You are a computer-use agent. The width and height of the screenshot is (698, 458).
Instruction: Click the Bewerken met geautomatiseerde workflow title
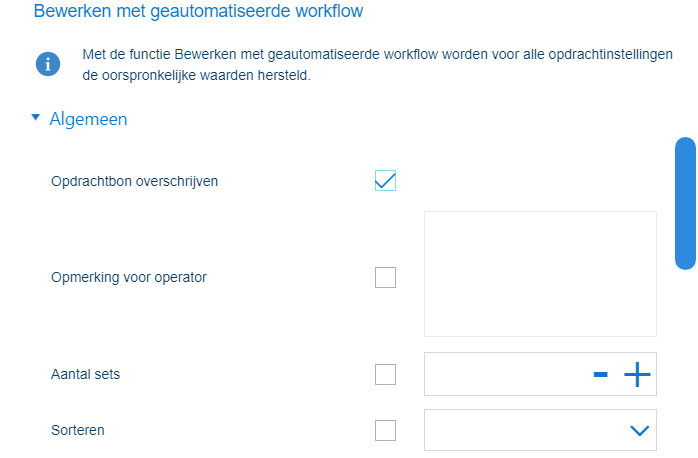198,12
